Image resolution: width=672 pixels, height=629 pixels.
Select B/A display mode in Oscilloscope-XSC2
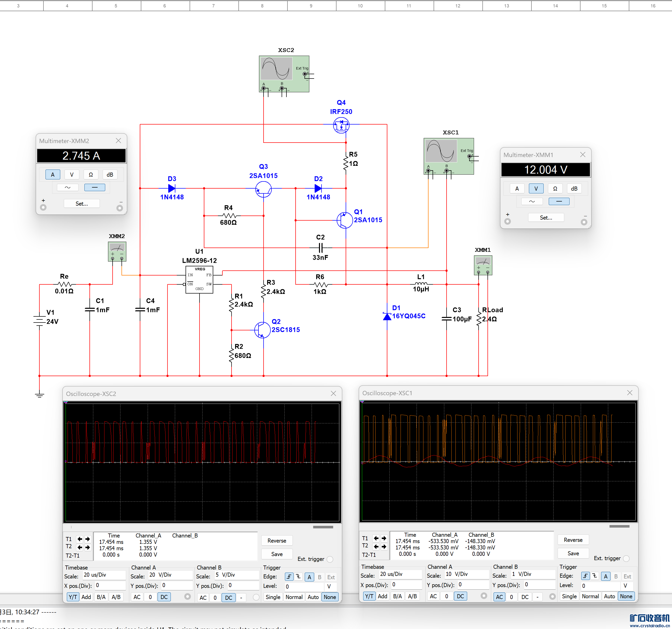pos(101,597)
